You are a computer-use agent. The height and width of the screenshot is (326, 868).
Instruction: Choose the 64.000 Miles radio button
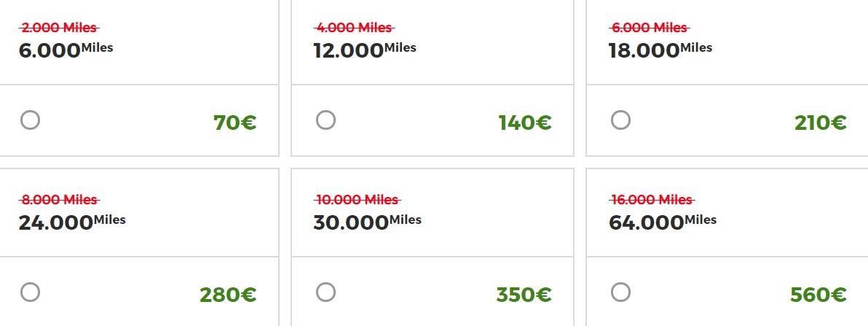[x=620, y=292]
